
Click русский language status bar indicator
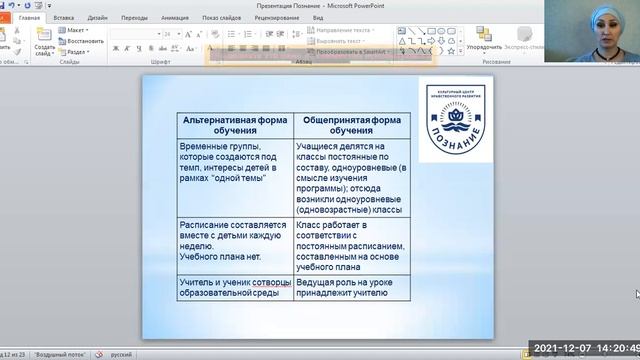pos(121,355)
